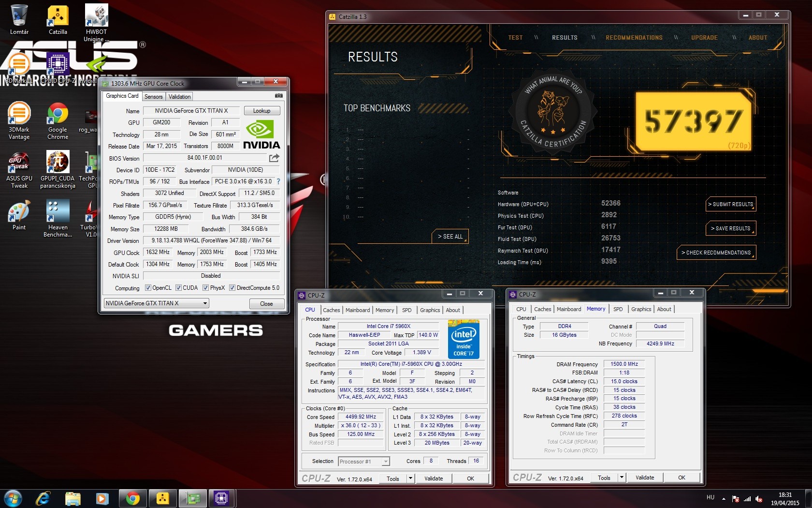Open the Mainboard tab in left CPU-Z window
This screenshot has width=812, height=508.
point(358,310)
